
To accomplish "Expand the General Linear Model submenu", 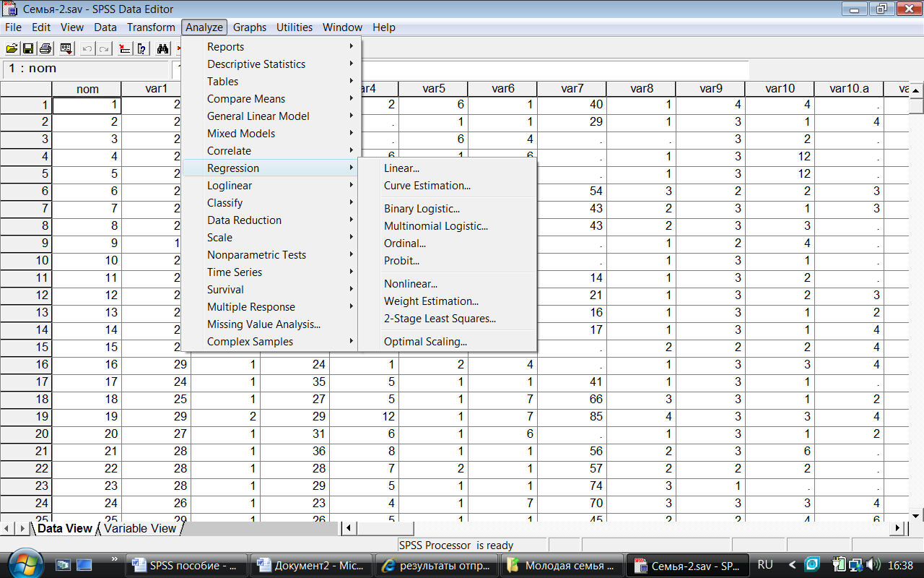I will (x=271, y=116).
